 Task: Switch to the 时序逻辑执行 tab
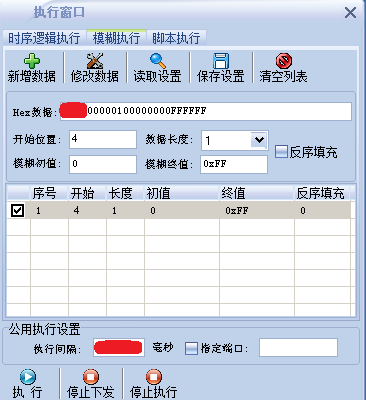[x=44, y=38]
